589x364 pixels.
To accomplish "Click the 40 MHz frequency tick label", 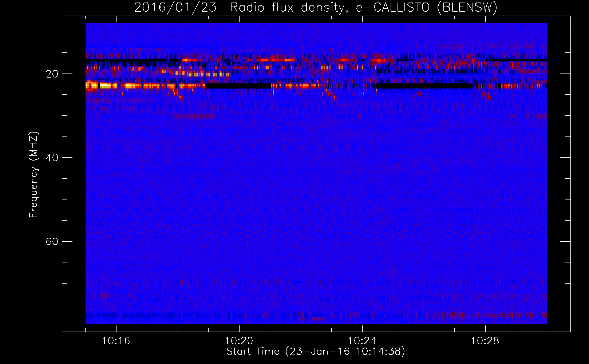I will [x=52, y=158].
